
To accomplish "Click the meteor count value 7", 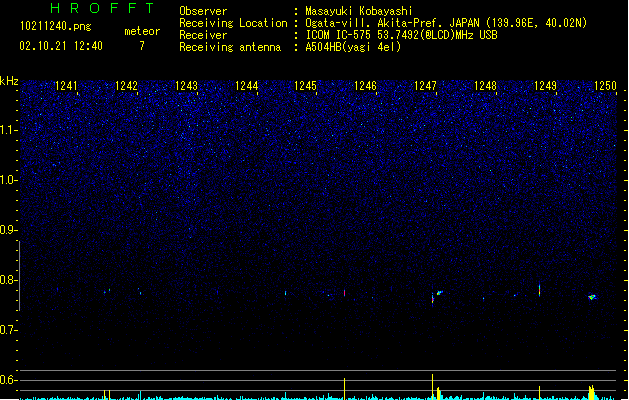I will click(x=142, y=46).
